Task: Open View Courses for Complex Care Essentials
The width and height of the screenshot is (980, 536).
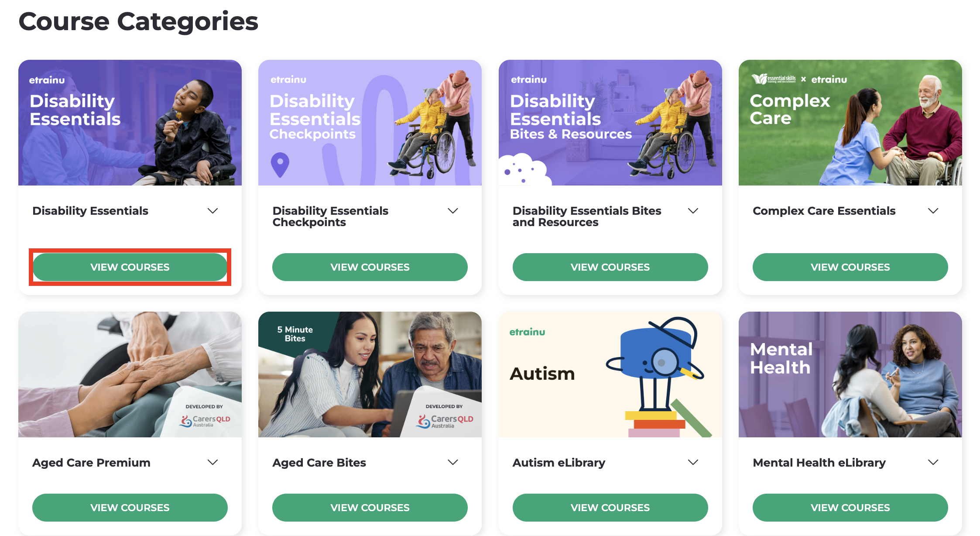Action: tap(850, 267)
